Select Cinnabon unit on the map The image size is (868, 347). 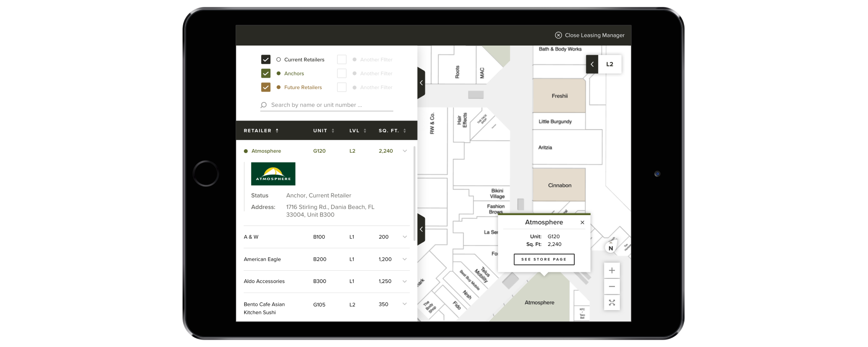tap(559, 185)
